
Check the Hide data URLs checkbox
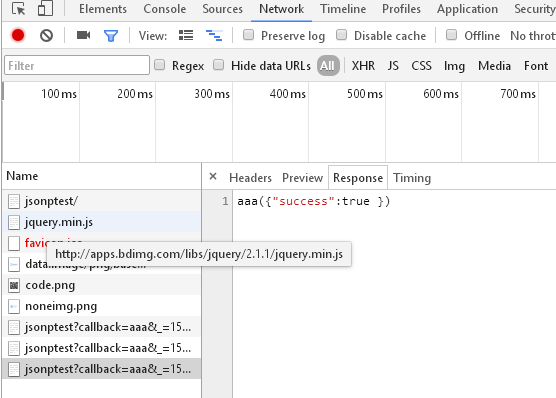218,65
